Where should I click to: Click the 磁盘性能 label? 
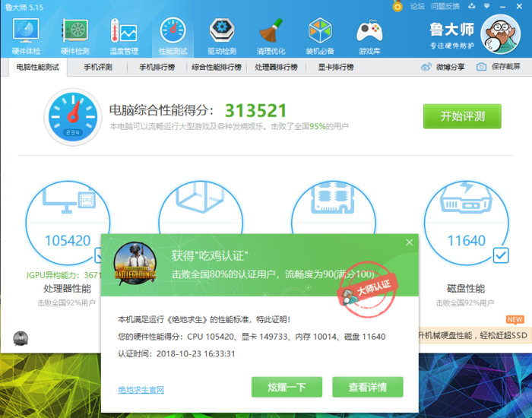tap(466, 288)
